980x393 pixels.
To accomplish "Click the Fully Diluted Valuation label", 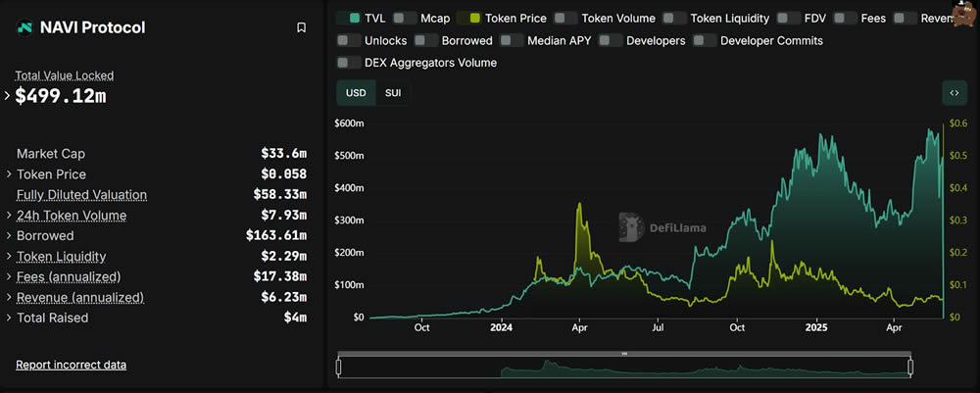I will click(x=82, y=195).
